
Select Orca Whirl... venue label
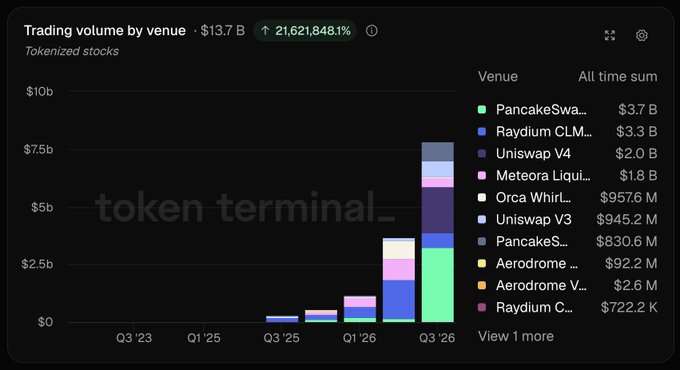(533, 197)
